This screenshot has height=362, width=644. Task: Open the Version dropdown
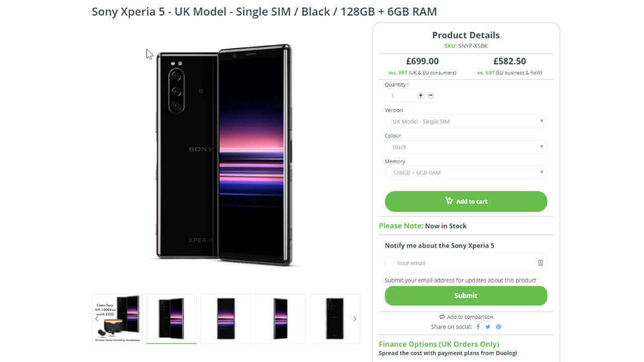(465, 122)
